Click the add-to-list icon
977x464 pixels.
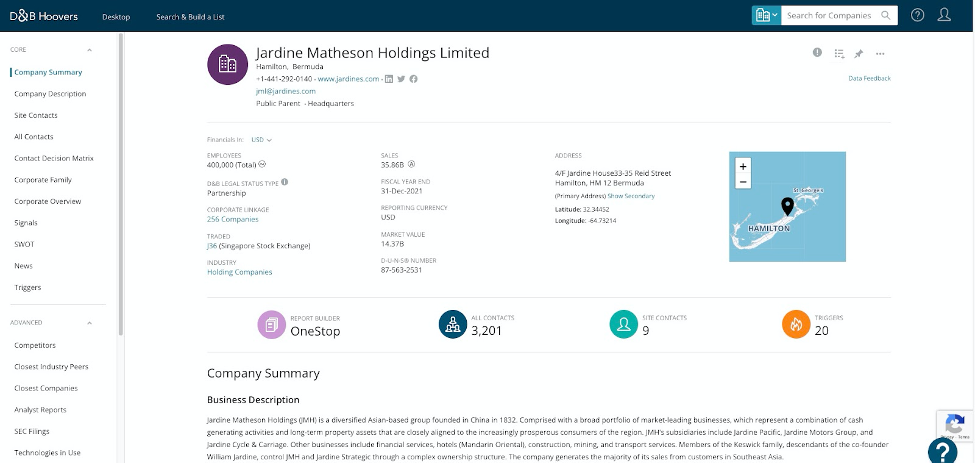click(x=839, y=54)
